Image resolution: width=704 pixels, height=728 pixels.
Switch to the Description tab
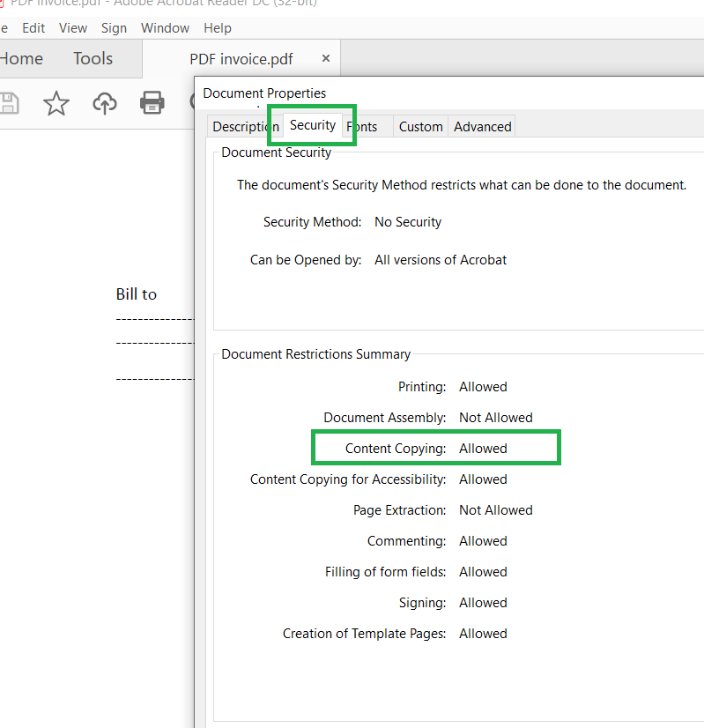[x=243, y=127]
